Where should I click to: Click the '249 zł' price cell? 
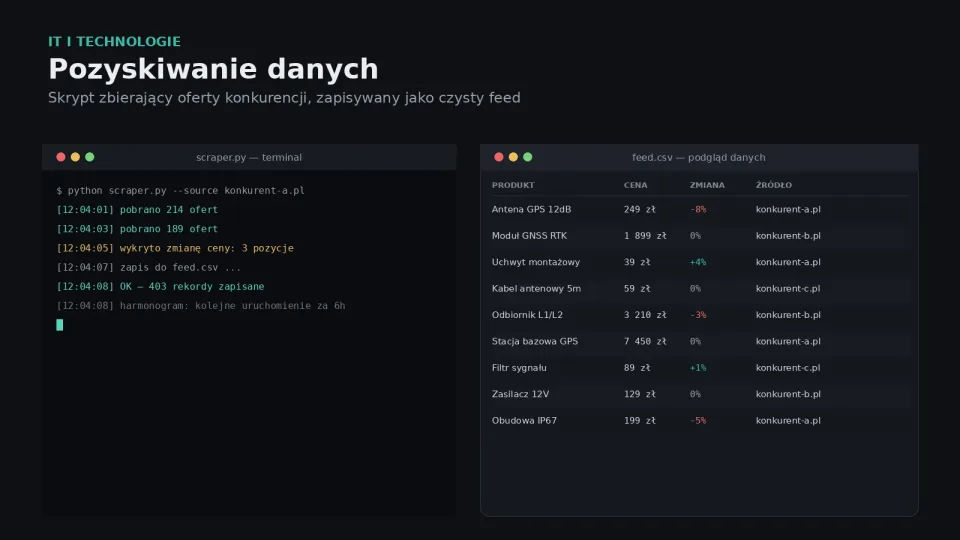[x=640, y=209]
